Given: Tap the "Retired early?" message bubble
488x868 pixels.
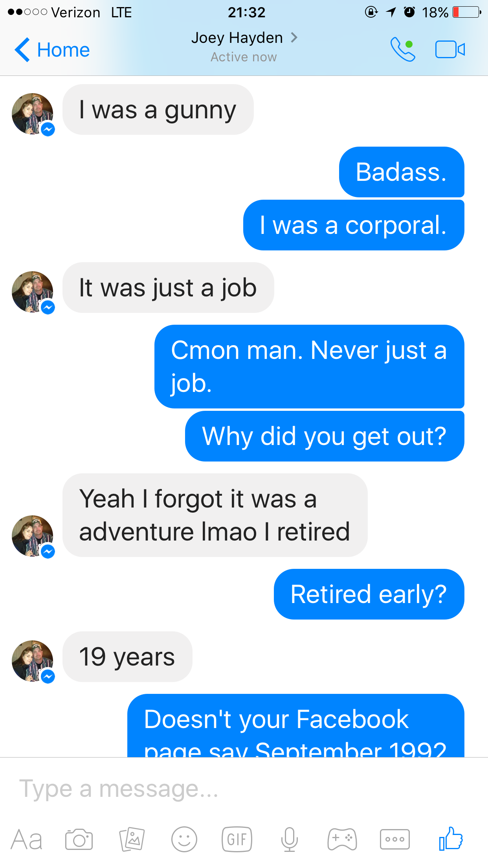Looking at the screenshot, I should [x=369, y=594].
